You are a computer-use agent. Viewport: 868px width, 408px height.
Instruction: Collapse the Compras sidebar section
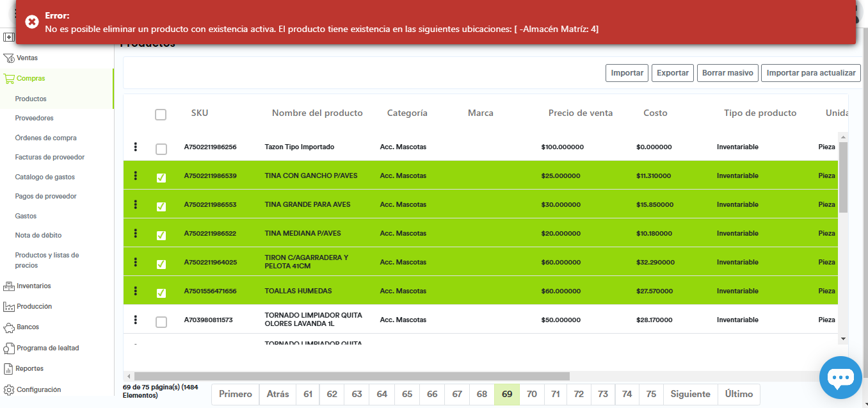31,79
